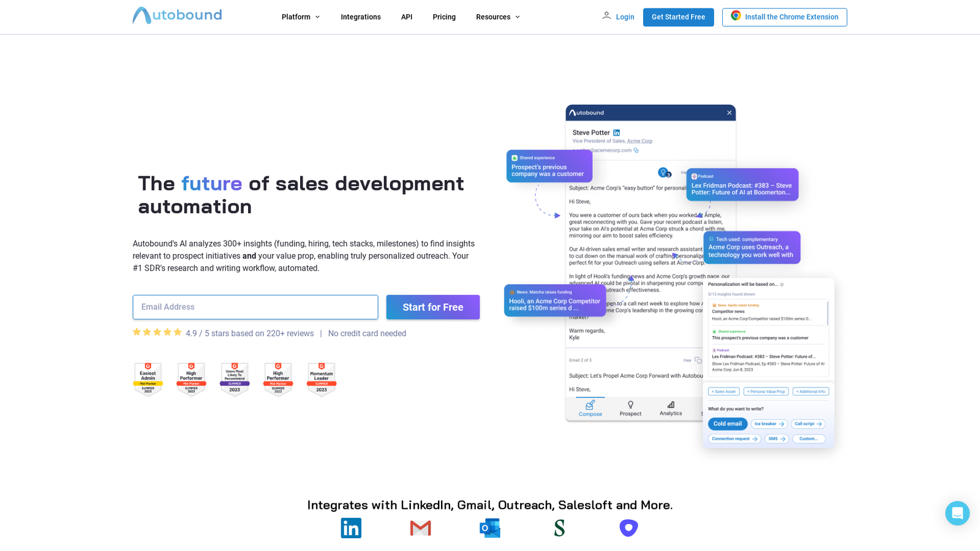
Task: Click the user profile icon beside Login
Action: click(606, 16)
